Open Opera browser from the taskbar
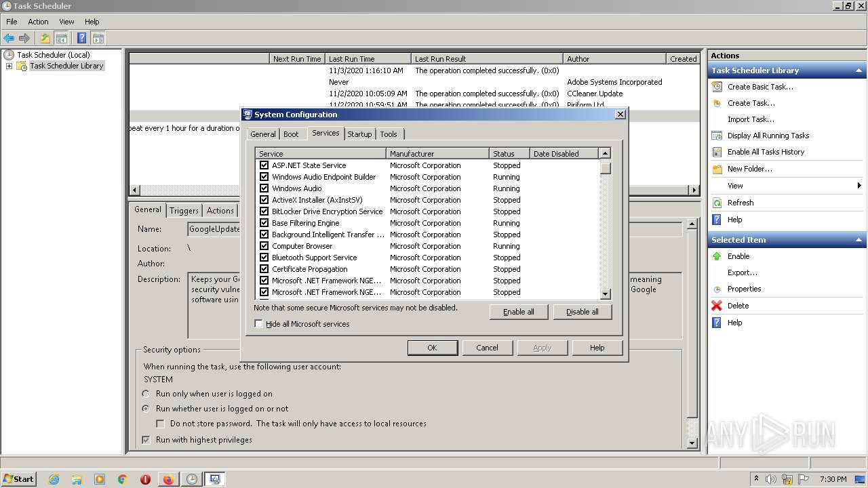This screenshot has height=488, width=868. click(x=145, y=479)
